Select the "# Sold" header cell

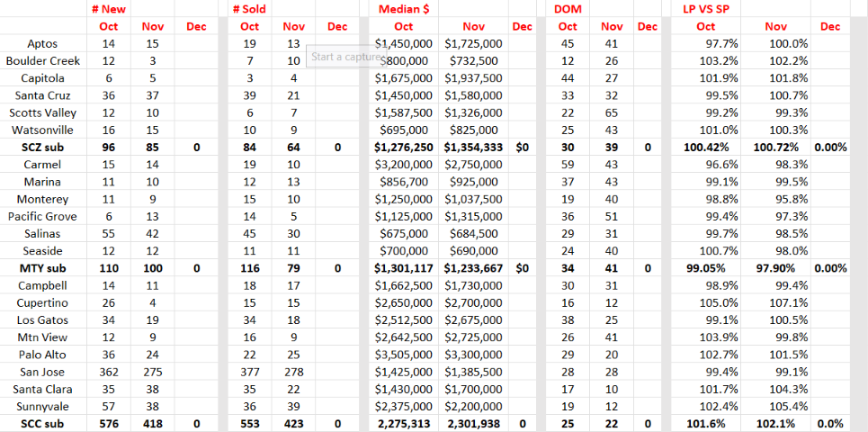pyautogui.click(x=250, y=9)
